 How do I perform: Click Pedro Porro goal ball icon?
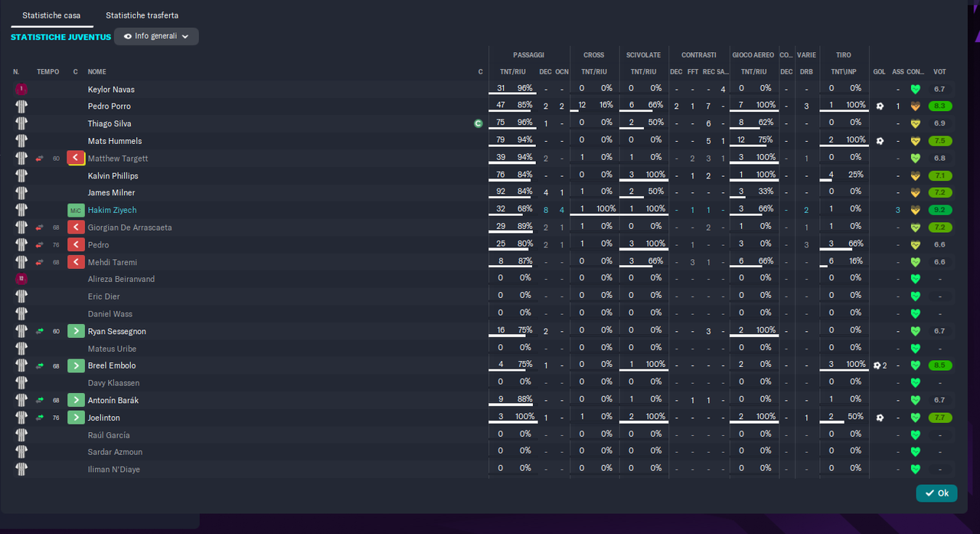[x=880, y=106]
